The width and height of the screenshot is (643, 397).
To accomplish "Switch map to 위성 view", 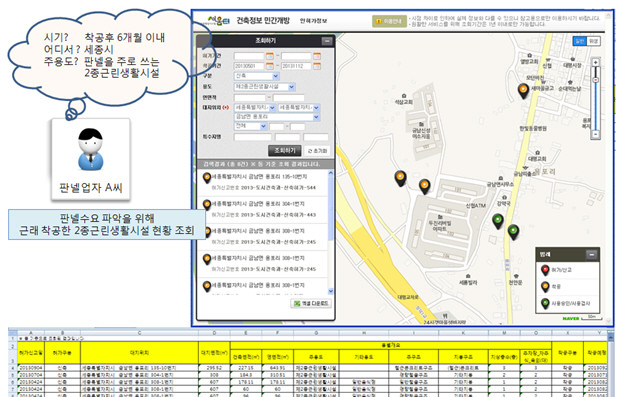I will click(x=593, y=41).
